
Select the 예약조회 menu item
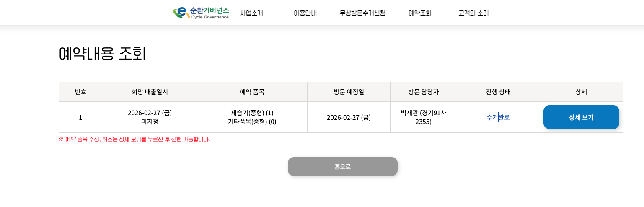(x=420, y=13)
